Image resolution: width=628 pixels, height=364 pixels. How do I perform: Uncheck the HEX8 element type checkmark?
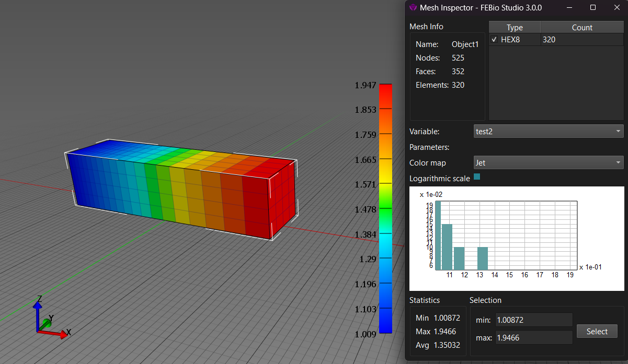tap(494, 39)
